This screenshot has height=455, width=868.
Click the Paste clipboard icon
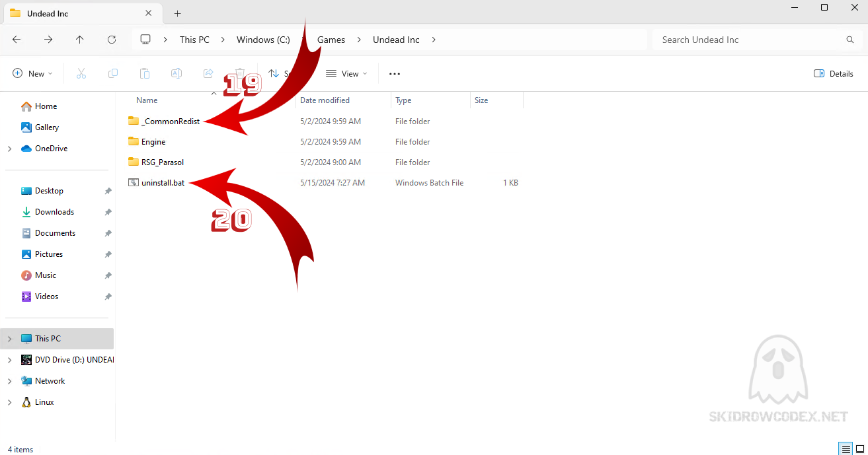[x=145, y=73]
